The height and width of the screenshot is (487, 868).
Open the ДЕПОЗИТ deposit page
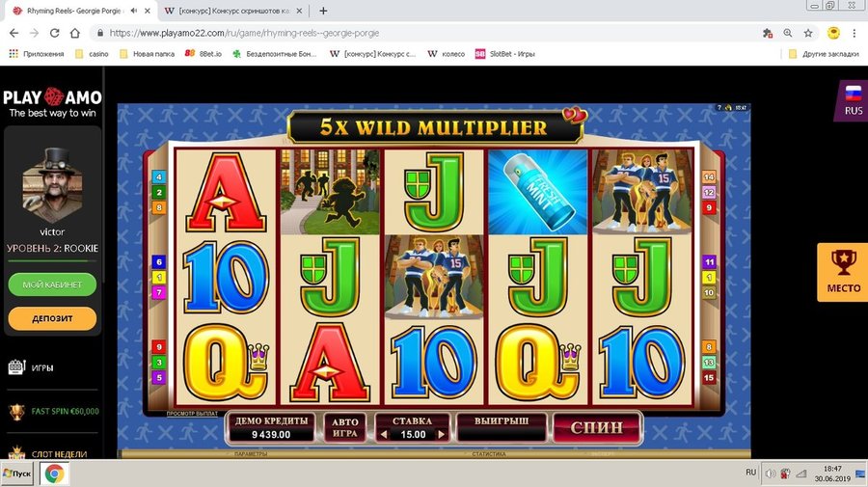(52, 319)
